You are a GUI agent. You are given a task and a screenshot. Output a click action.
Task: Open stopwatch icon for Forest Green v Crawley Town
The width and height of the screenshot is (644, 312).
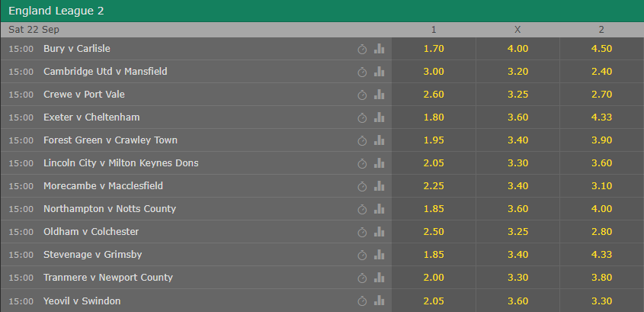point(362,141)
